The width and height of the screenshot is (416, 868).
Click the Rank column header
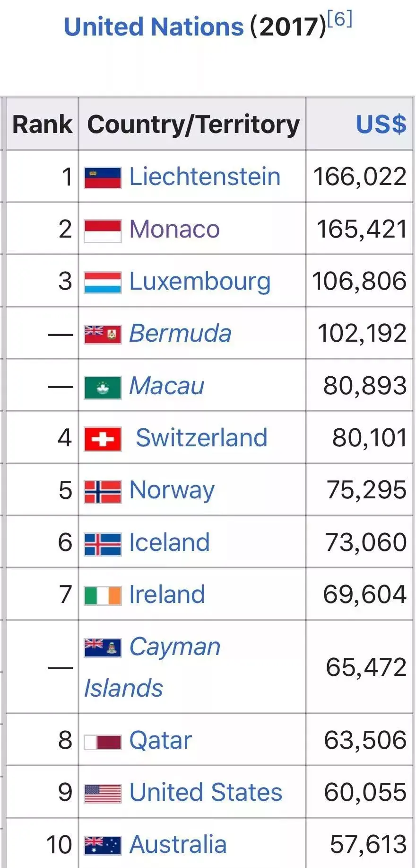click(42, 124)
